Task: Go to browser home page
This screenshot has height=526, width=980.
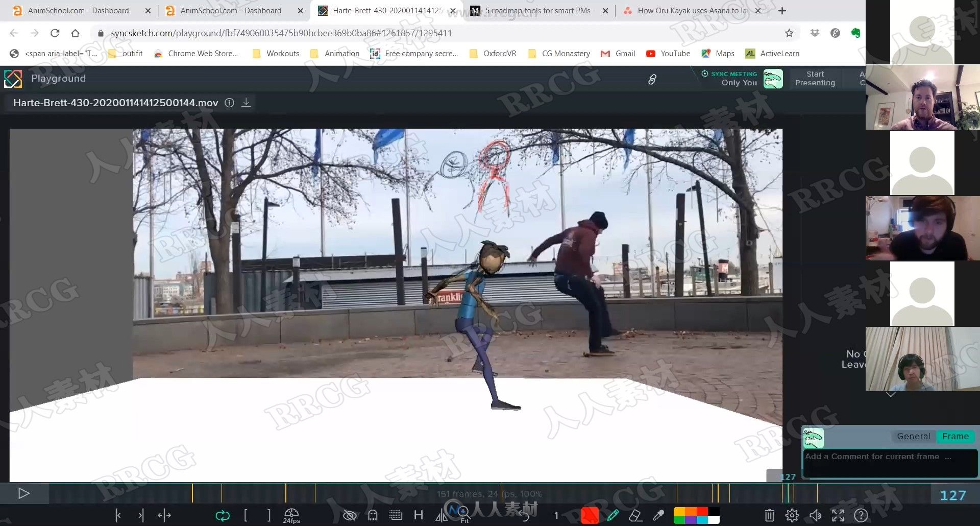Action: coord(75,33)
